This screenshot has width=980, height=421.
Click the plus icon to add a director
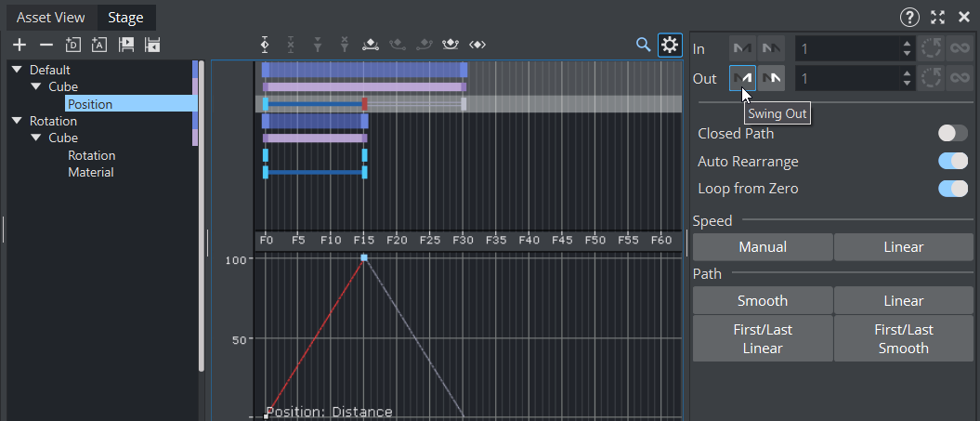click(x=19, y=45)
